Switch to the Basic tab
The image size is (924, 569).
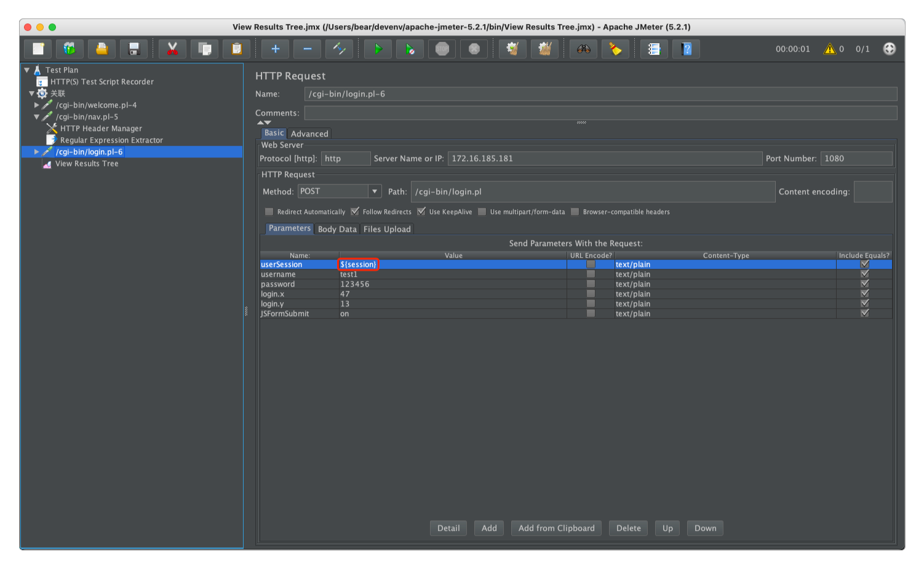tap(274, 133)
